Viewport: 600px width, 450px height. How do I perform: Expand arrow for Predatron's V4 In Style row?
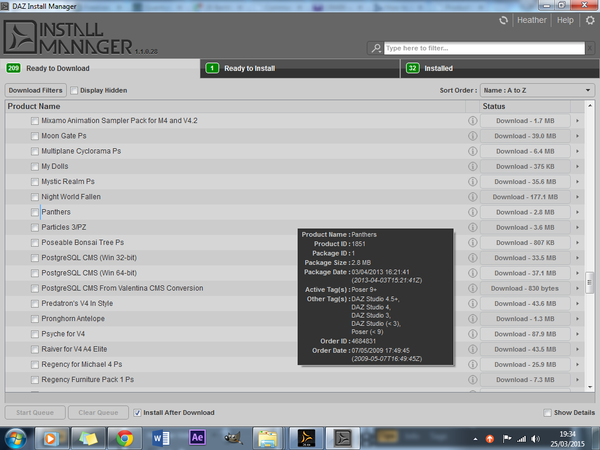(577, 303)
